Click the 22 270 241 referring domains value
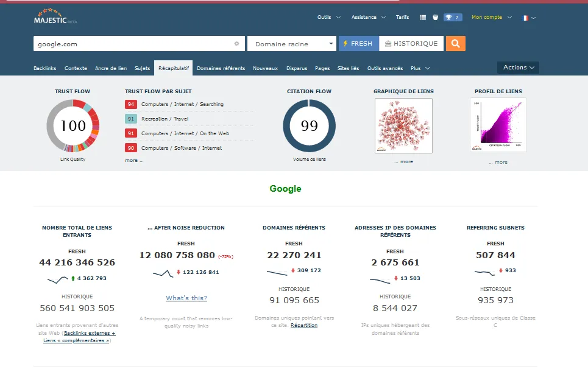This screenshot has width=588, height=372. click(x=294, y=255)
